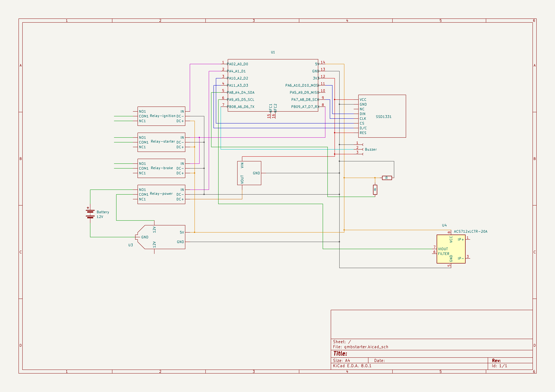Select the U1 reference label

coord(273,52)
